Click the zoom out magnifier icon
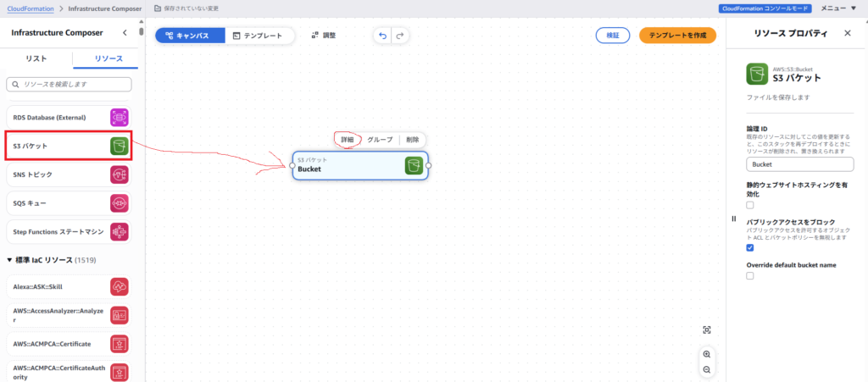Screen dimensions: 868x382 (x=707, y=369)
